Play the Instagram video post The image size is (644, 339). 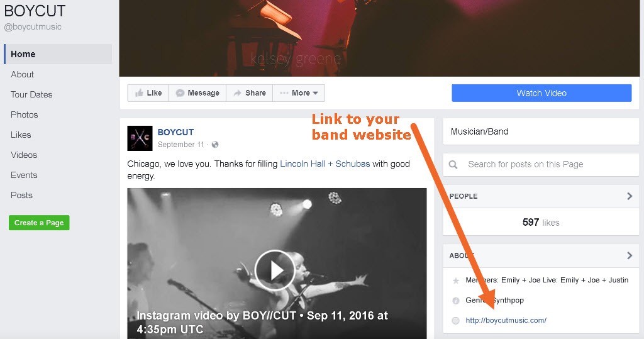click(x=275, y=270)
